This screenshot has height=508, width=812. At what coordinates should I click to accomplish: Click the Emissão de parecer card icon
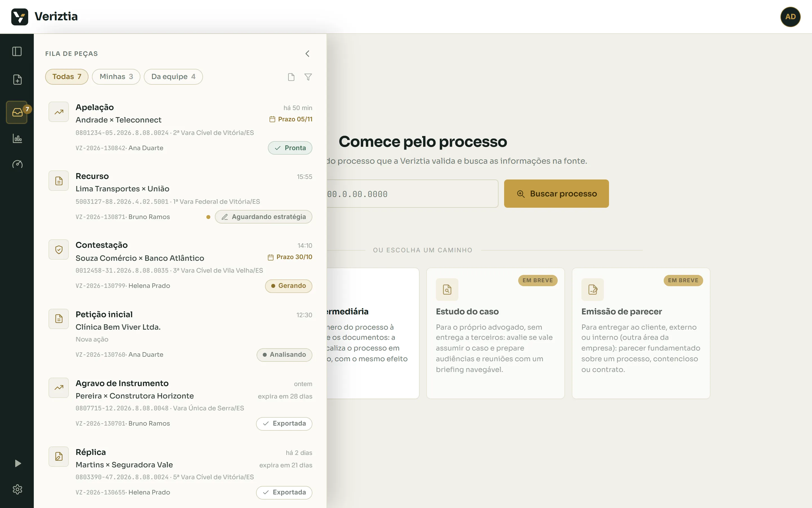click(x=593, y=289)
